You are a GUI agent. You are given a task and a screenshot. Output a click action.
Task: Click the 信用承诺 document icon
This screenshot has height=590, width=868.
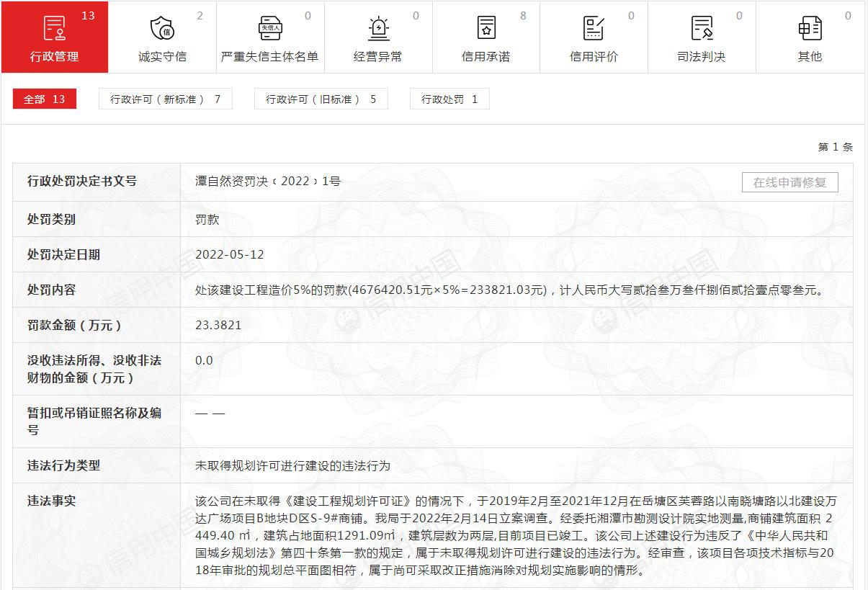pos(485,27)
